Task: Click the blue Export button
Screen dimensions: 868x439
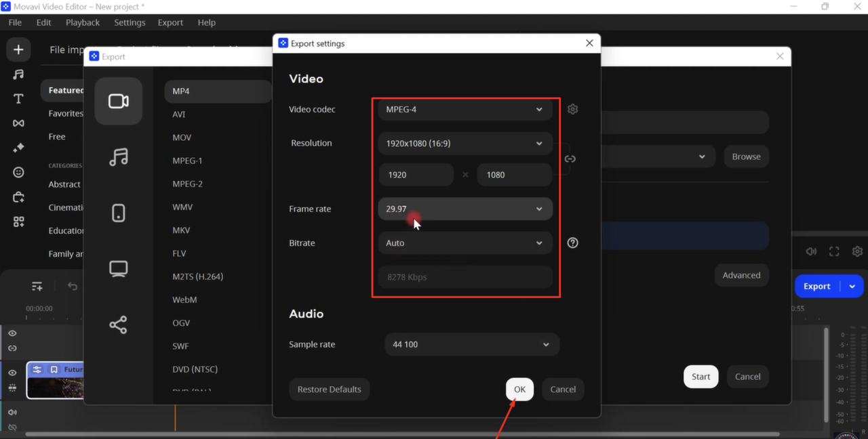Action: [x=817, y=287]
